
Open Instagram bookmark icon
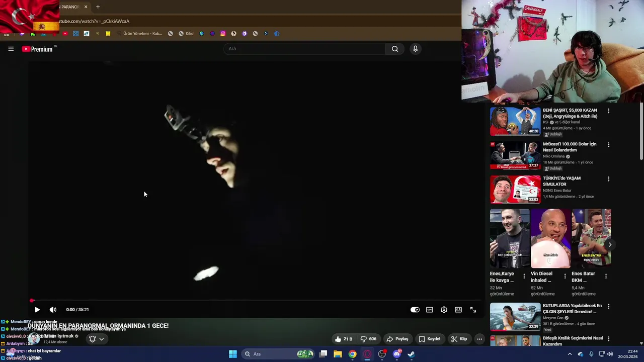[223, 34]
